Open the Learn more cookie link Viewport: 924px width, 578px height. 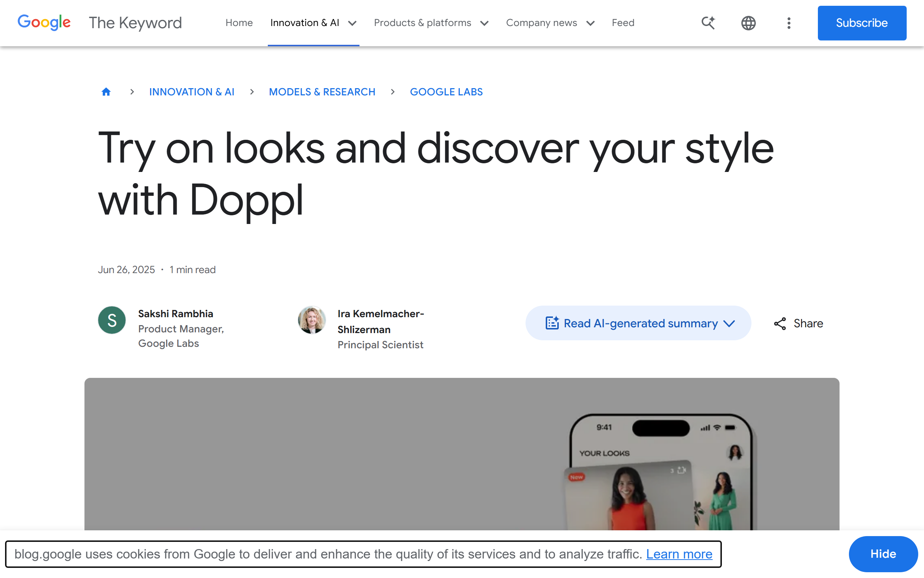[679, 554]
